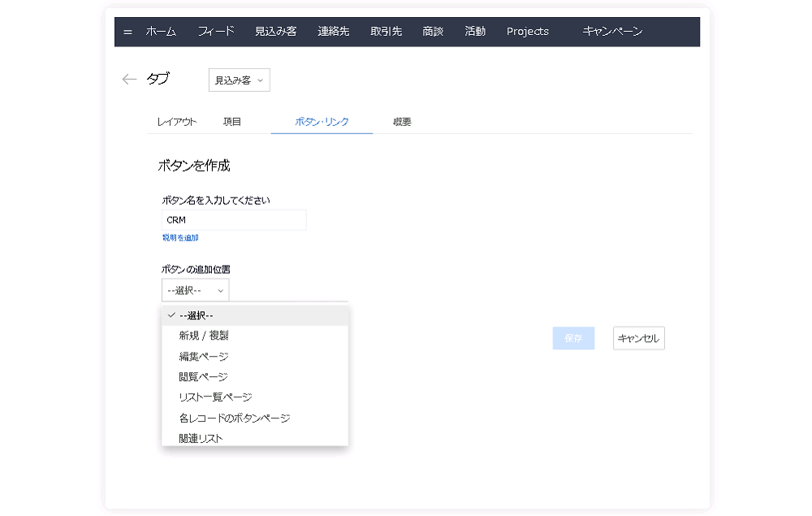Choose 各レコードのボタンページ option
This screenshot has height=516, width=812.
coord(255,418)
